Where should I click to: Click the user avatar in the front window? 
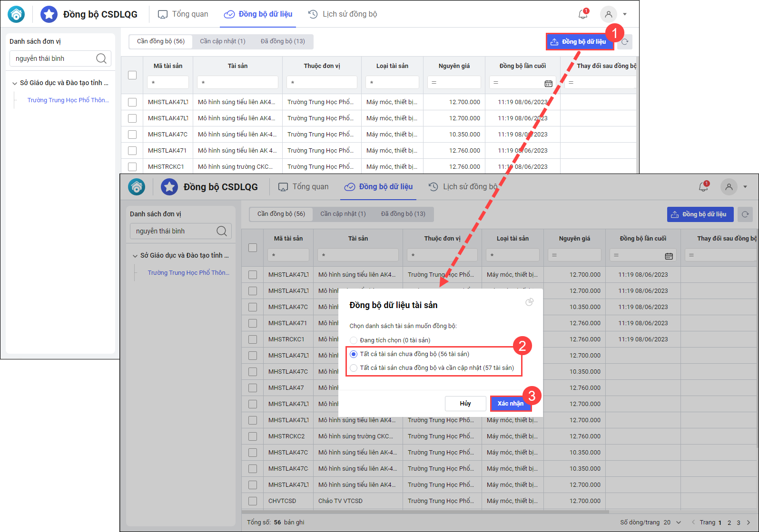729,187
